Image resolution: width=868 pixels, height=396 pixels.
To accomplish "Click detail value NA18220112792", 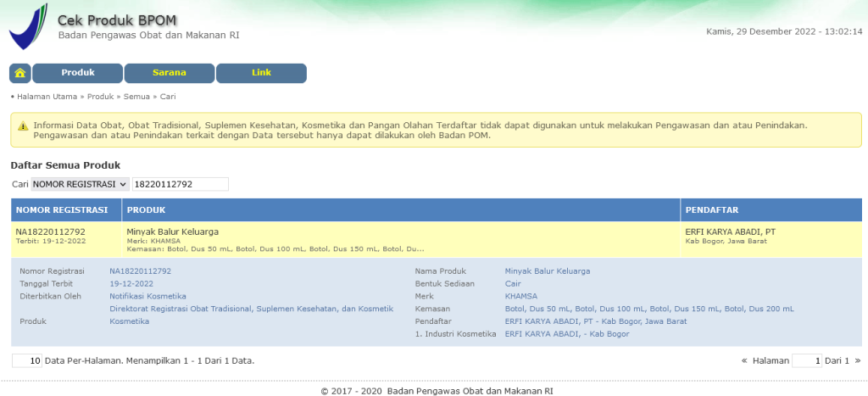I will click(140, 271).
